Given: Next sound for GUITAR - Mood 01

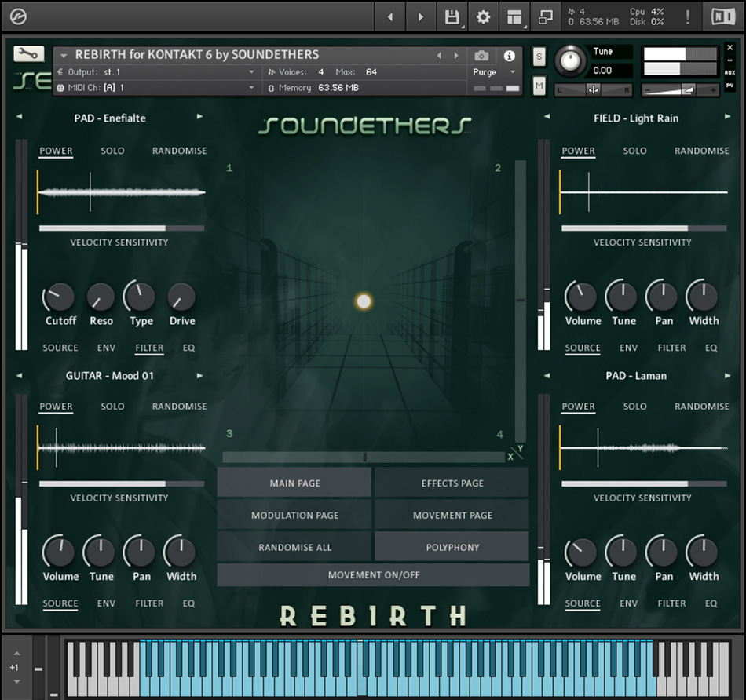Looking at the screenshot, I should point(199,376).
